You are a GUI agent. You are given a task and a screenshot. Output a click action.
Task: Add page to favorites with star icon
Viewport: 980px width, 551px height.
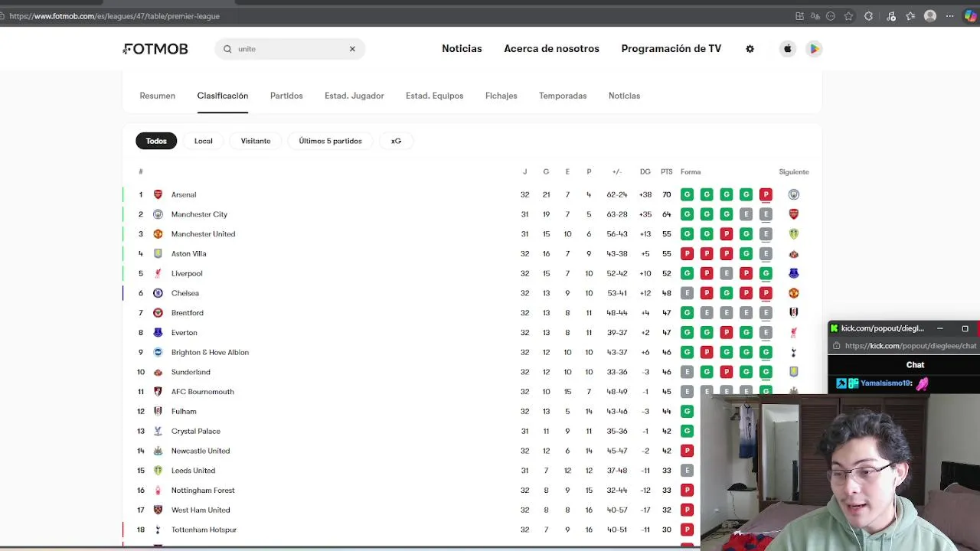tap(848, 16)
